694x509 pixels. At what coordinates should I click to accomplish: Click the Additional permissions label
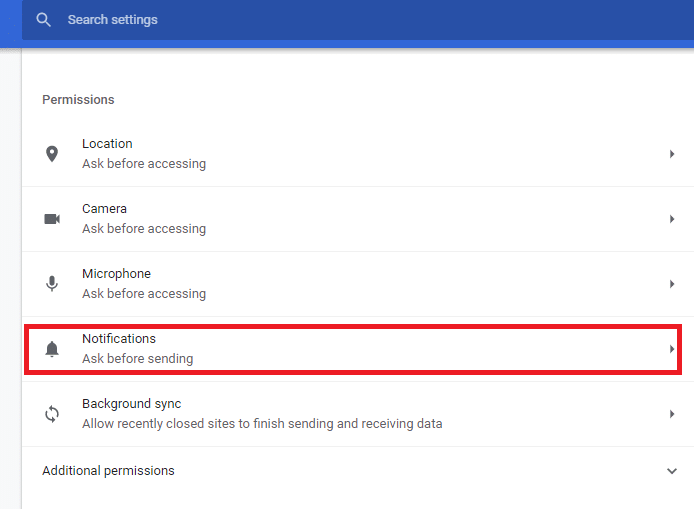coord(108,471)
